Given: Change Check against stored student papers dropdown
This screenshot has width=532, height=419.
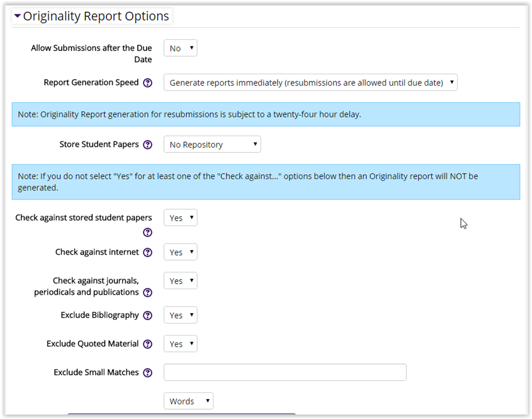Looking at the screenshot, I should pyautogui.click(x=180, y=218).
